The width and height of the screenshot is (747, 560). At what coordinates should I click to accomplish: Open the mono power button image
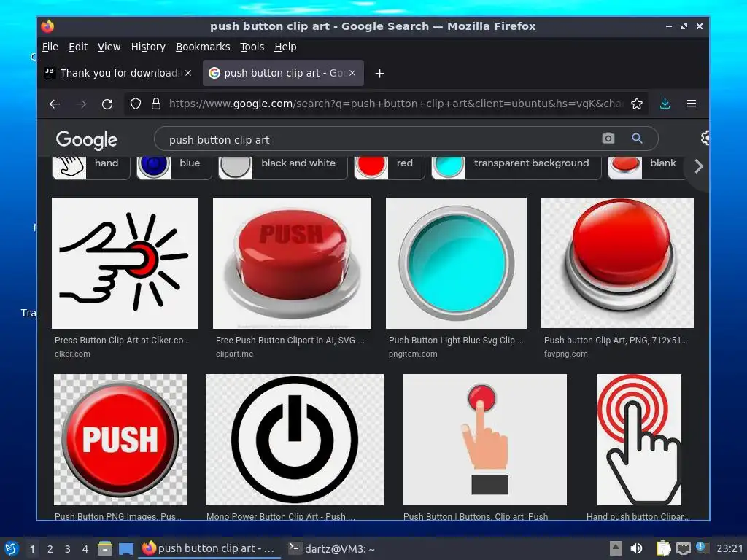[x=295, y=440]
